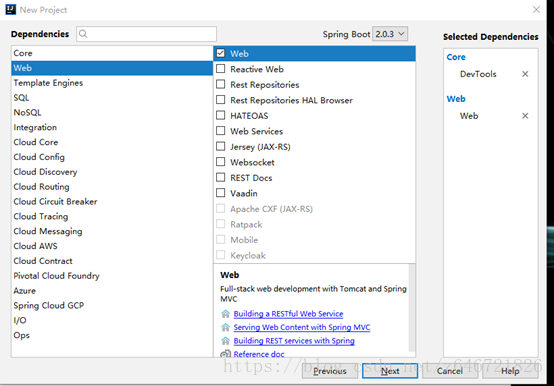
Task: Choose the NoSQL category
Action: 112,112
